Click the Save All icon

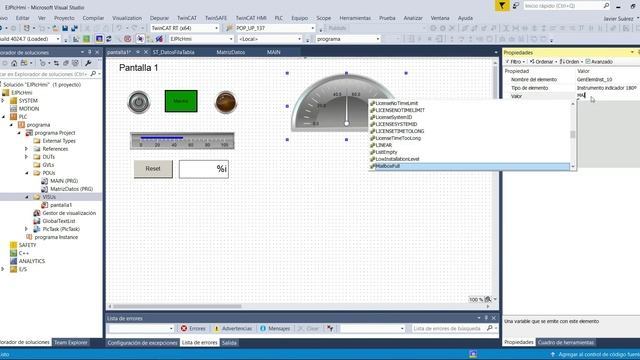click(x=74, y=28)
